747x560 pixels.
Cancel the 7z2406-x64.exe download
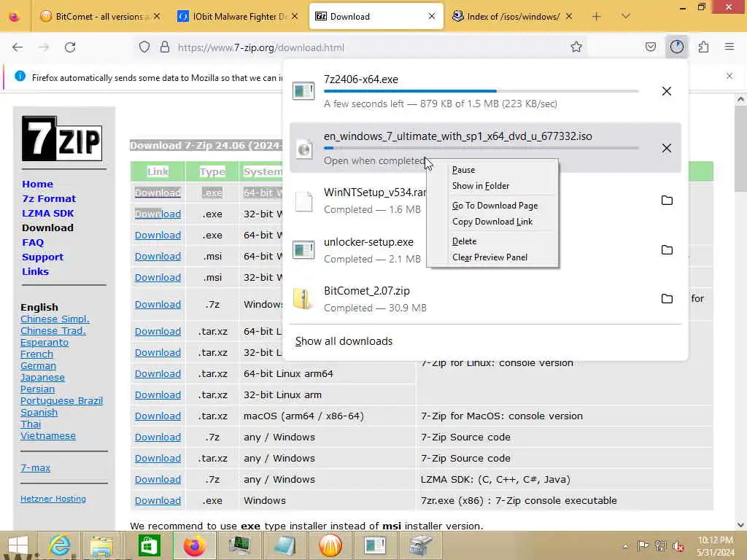667,91
